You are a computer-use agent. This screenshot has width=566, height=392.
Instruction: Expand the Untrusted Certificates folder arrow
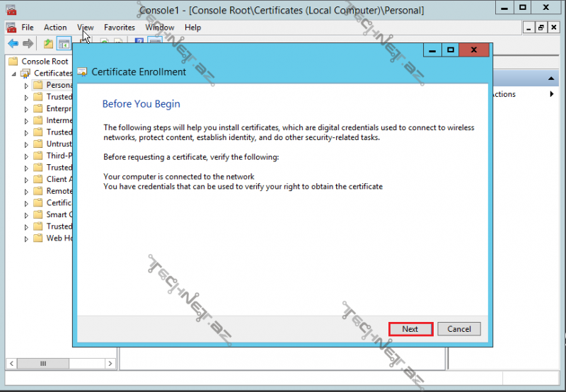(27, 144)
